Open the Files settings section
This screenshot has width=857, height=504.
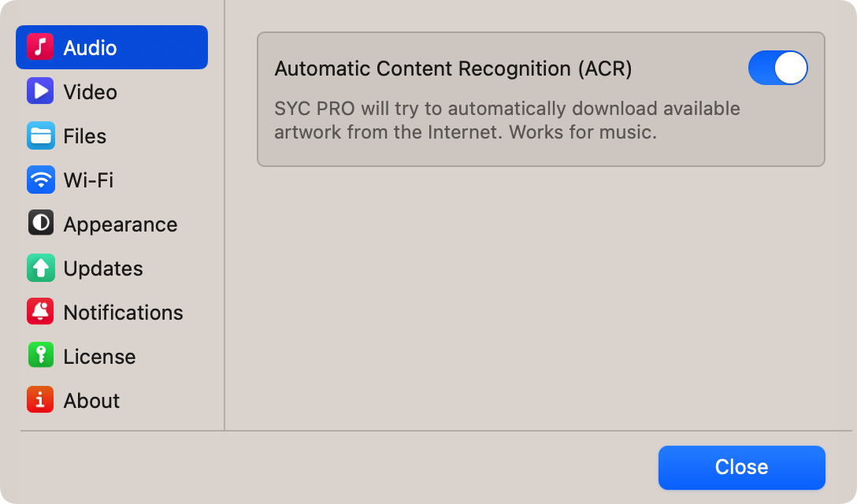85,136
